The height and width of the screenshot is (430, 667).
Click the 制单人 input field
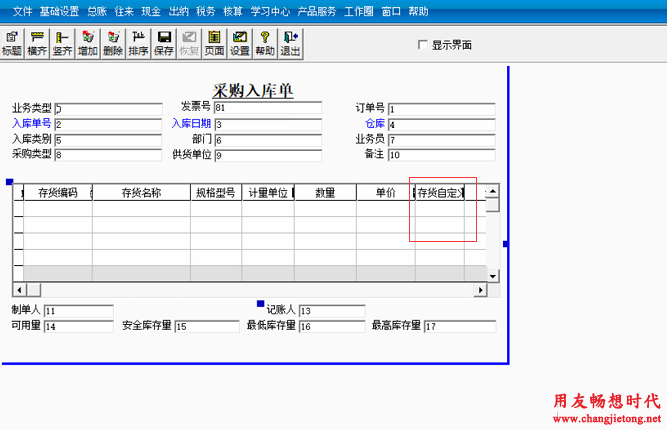click(x=79, y=311)
